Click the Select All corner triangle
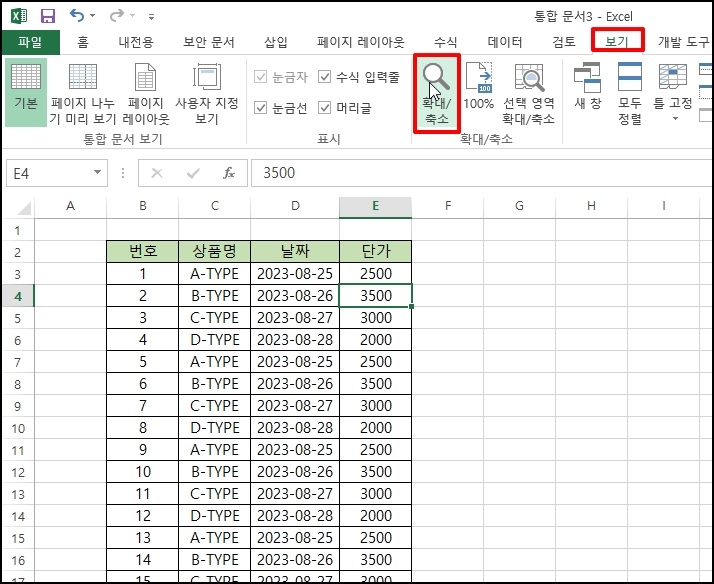714x584 pixels. (x=24, y=207)
